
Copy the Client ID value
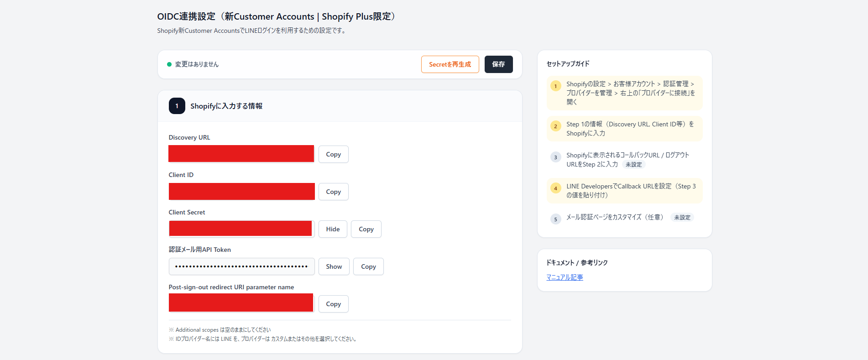(x=333, y=192)
